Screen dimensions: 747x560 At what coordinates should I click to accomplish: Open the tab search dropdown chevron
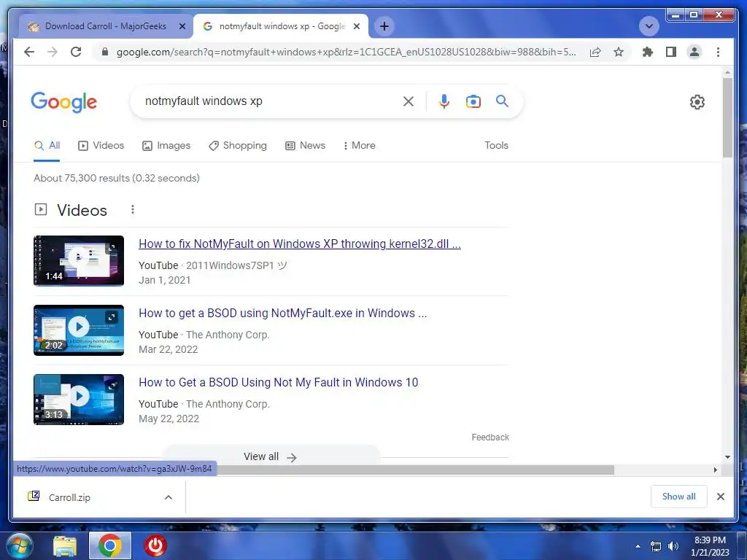649,26
